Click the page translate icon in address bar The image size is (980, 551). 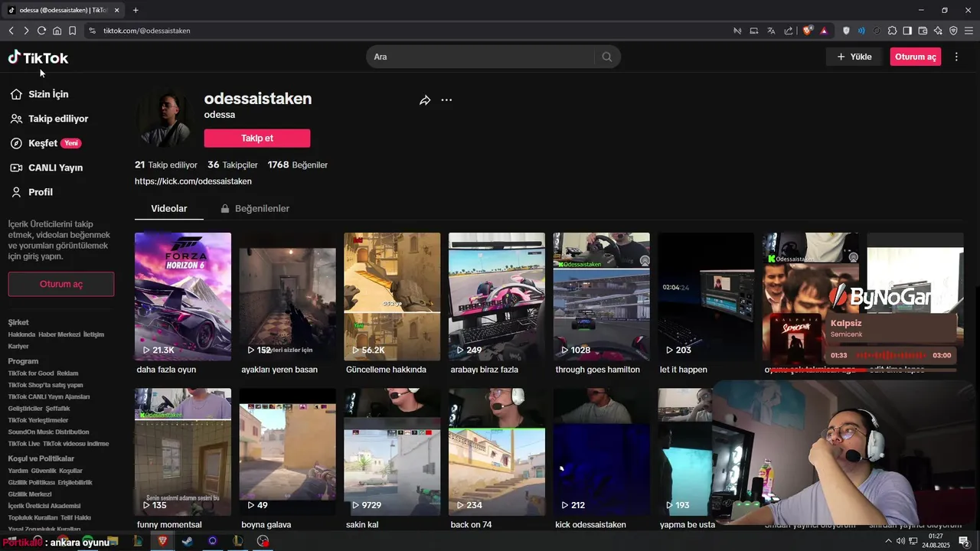click(x=771, y=31)
